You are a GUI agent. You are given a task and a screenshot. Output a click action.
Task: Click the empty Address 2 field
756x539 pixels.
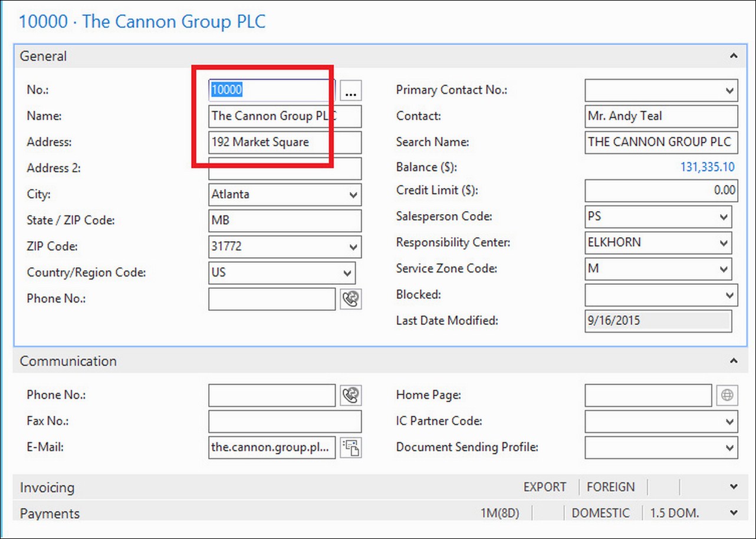285,169
